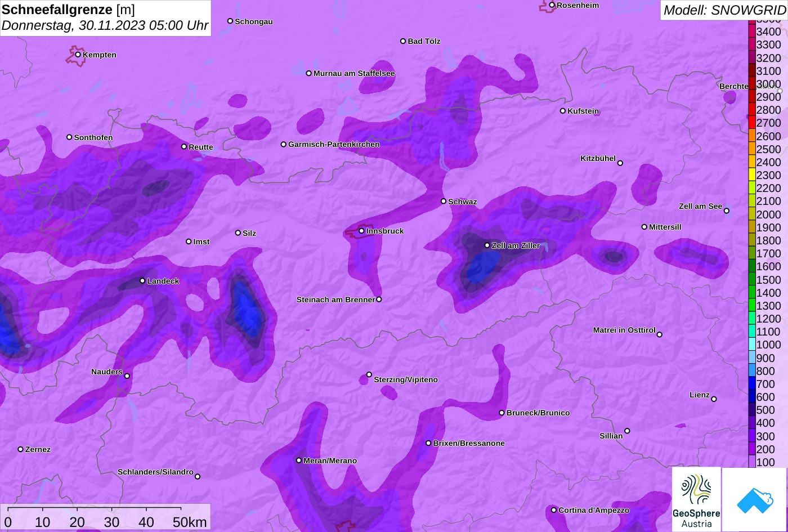Image resolution: width=788 pixels, height=532 pixels.
Task: Click the Sterzing/Vipiteno label
Action: coord(406,379)
